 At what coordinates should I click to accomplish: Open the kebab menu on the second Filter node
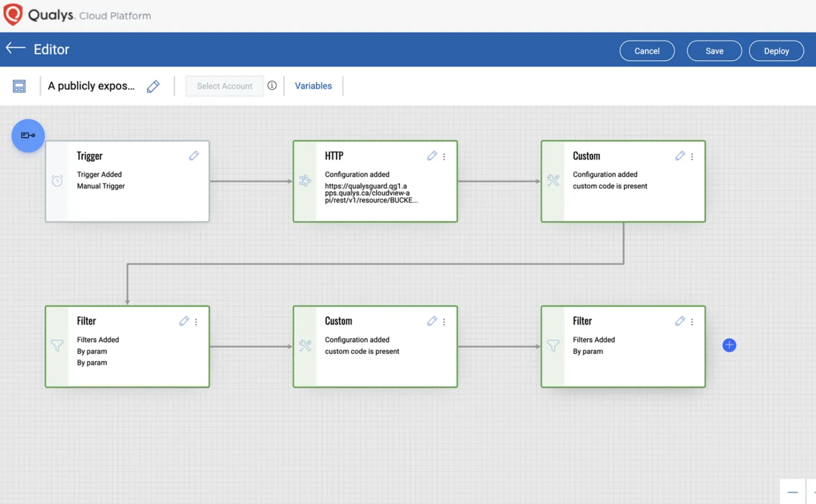[x=692, y=321]
